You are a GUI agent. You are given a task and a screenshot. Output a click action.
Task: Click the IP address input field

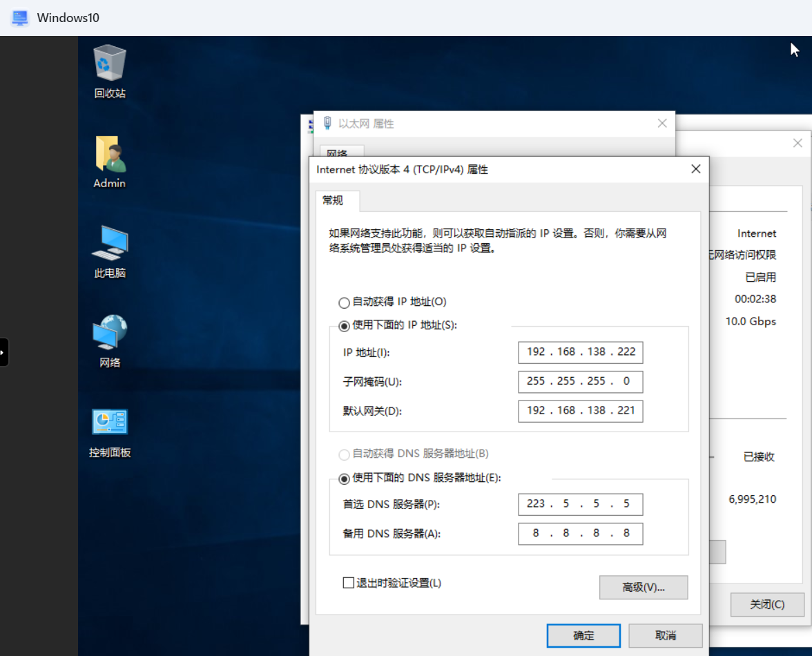click(x=580, y=352)
